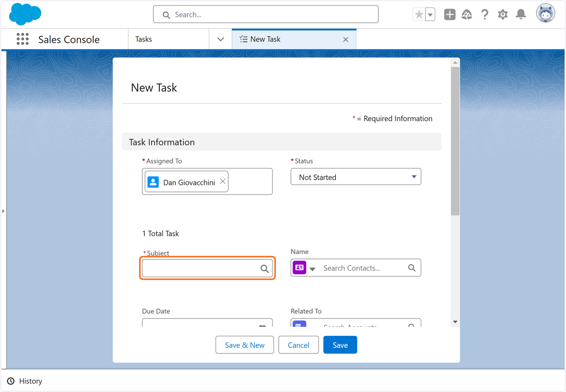The image size is (566, 392).
Task: Click the Search Contacts input field
Action: (x=363, y=268)
